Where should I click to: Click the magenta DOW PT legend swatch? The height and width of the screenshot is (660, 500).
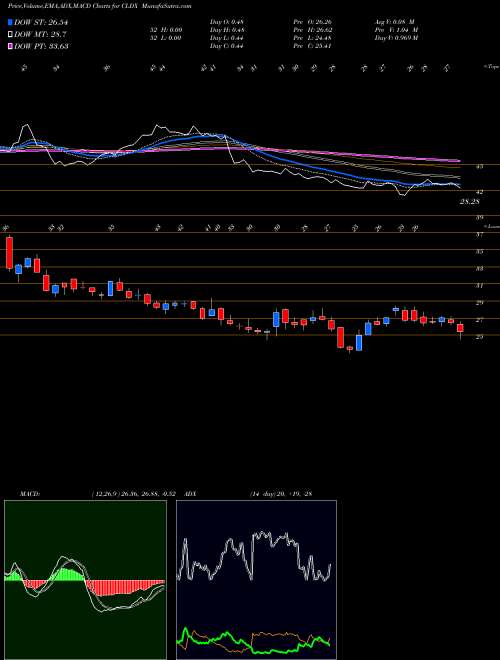(x=11, y=46)
